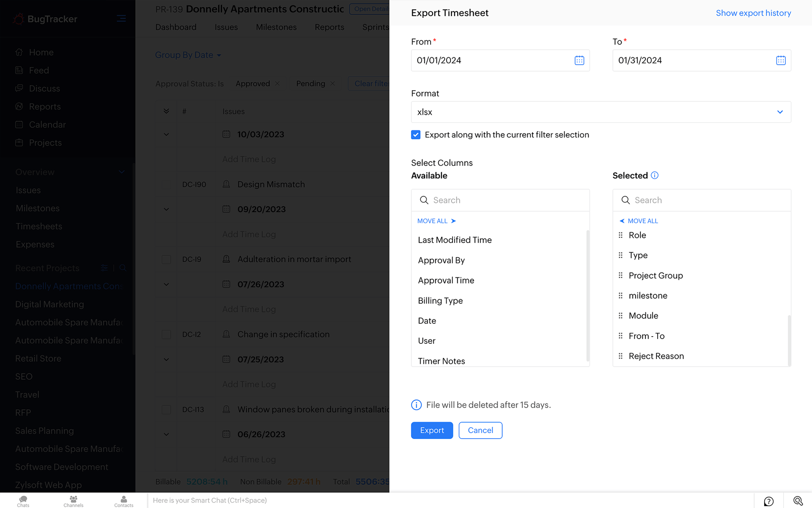Move all selected columns back to Available
The height and width of the screenshot is (508, 812).
pos(639,221)
